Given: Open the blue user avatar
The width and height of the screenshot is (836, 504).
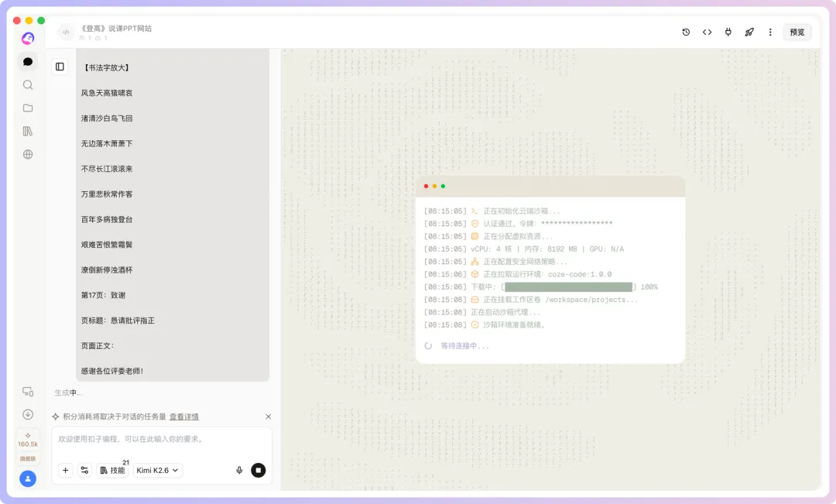Looking at the screenshot, I should click(x=28, y=478).
